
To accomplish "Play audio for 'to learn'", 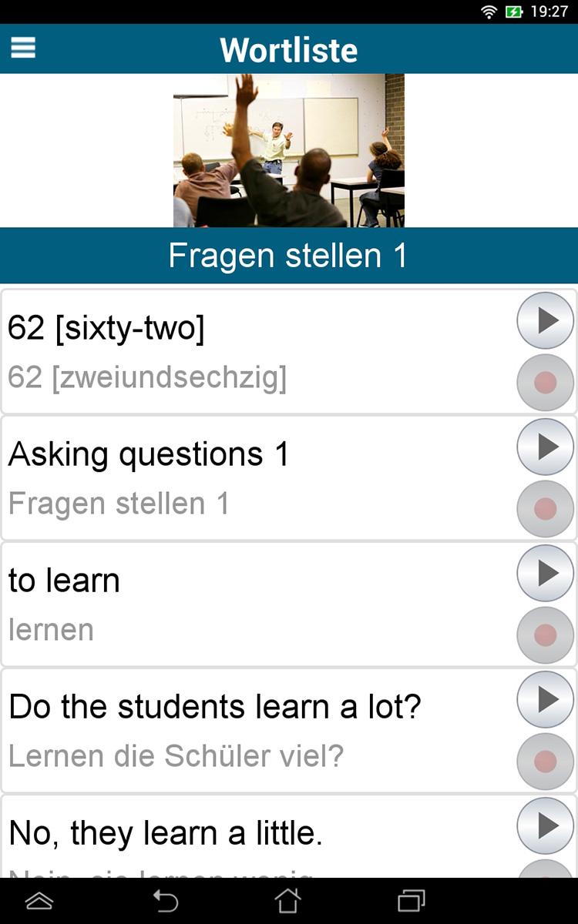I will (545, 573).
